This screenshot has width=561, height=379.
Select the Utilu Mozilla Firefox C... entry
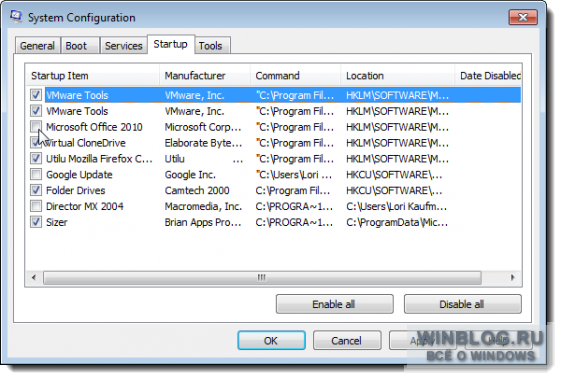[99, 159]
